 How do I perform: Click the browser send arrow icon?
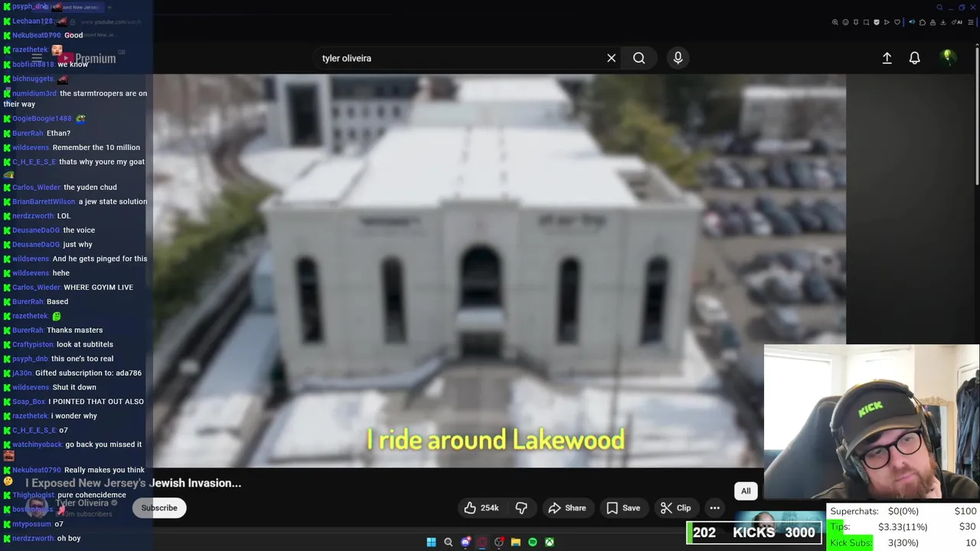tap(887, 22)
